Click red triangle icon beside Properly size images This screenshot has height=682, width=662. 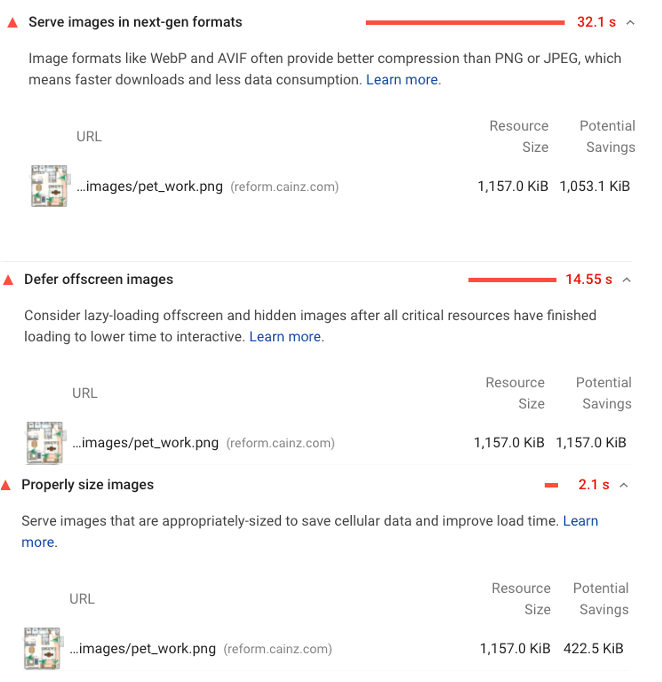(x=6, y=485)
